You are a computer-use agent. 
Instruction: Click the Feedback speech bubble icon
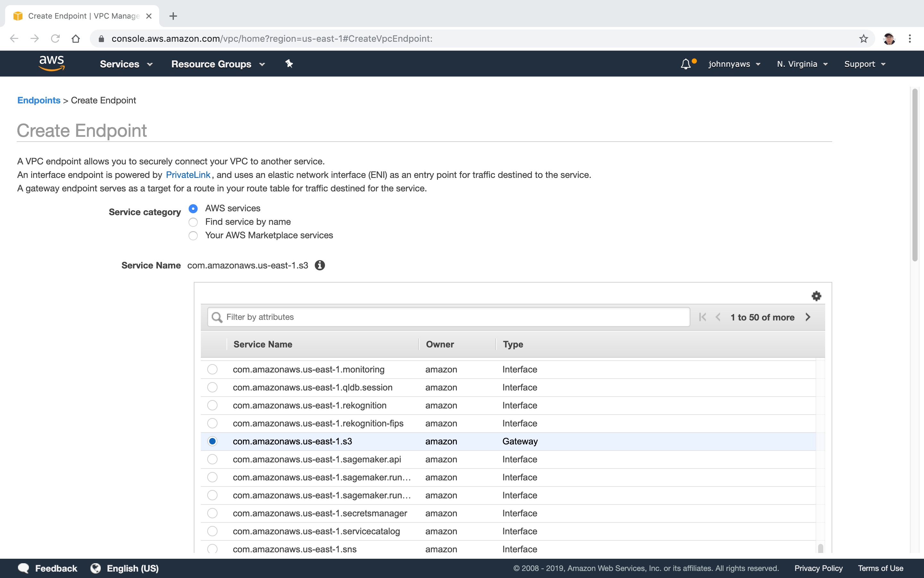click(24, 568)
